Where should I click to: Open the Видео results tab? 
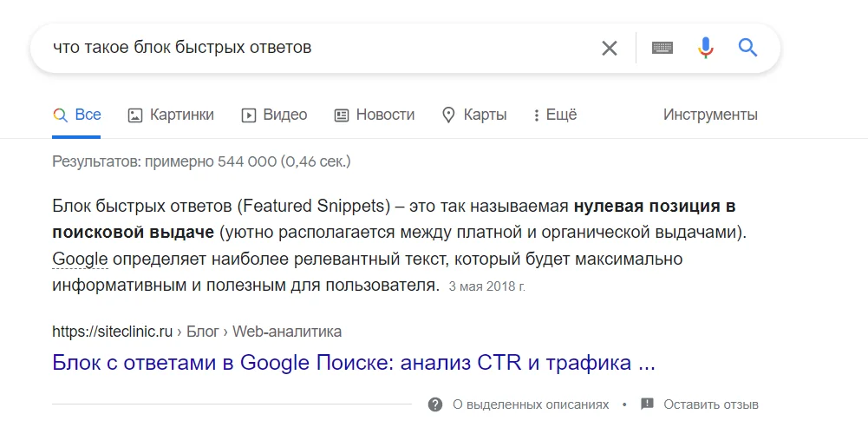(x=274, y=115)
